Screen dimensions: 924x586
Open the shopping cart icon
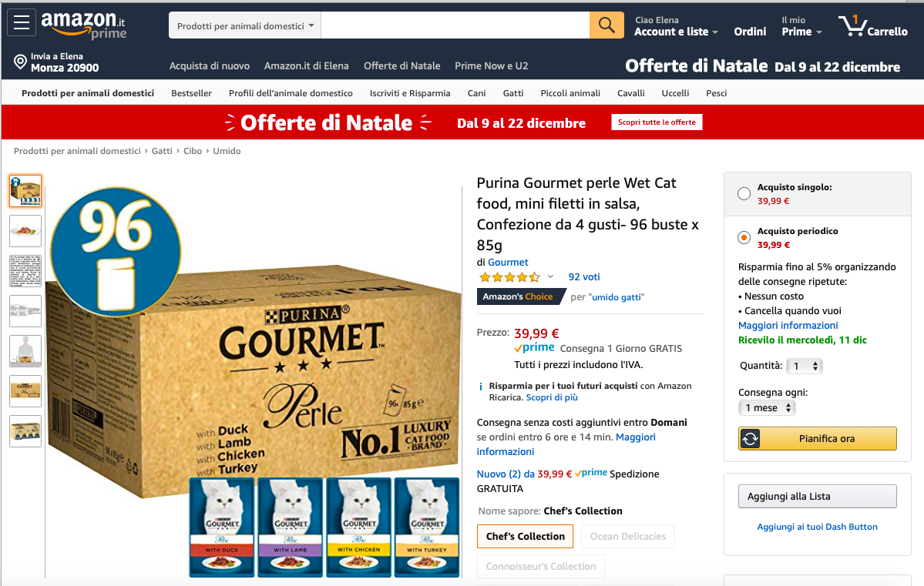(852, 25)
